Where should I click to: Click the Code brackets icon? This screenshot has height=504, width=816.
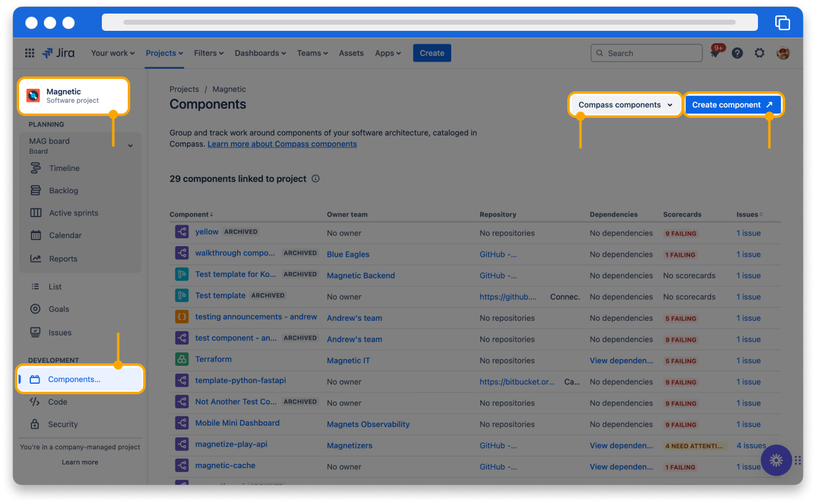click(x=35, y=402)
